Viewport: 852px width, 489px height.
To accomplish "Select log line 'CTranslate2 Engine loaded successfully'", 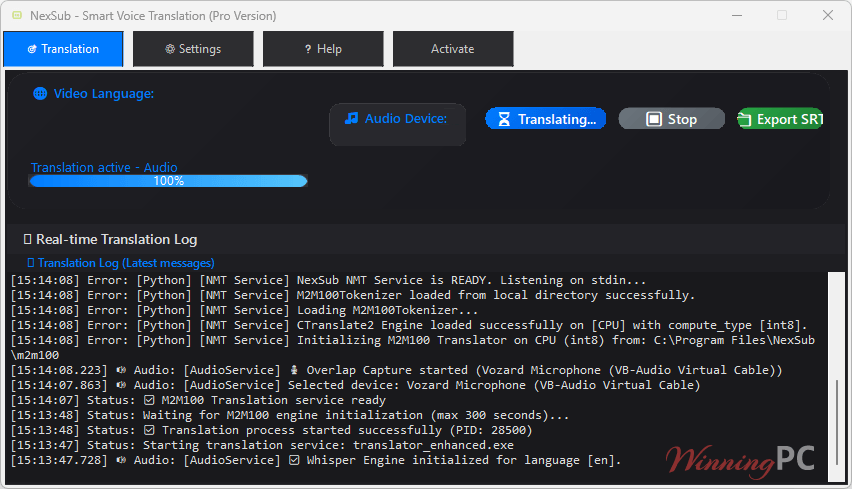I will (409, 325).
